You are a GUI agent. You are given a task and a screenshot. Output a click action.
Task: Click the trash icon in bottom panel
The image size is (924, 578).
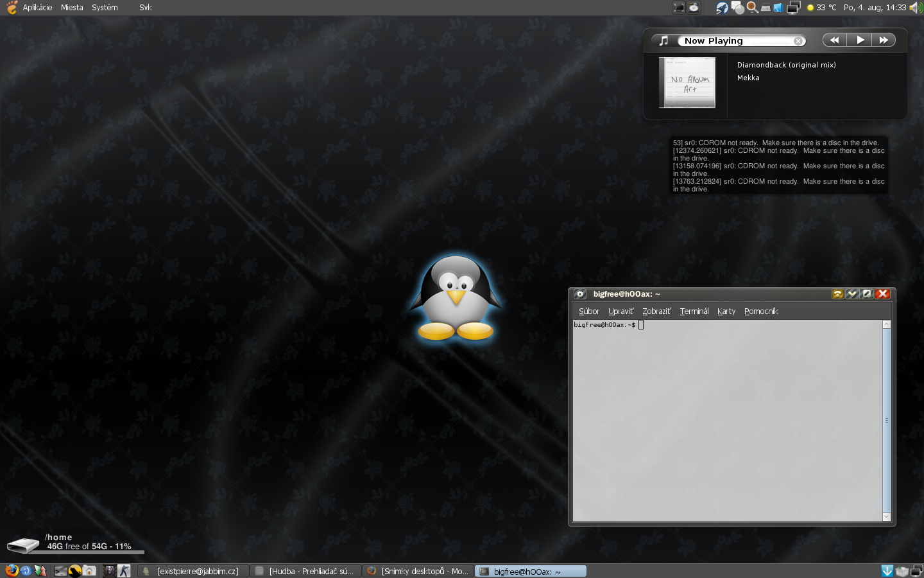902,571
